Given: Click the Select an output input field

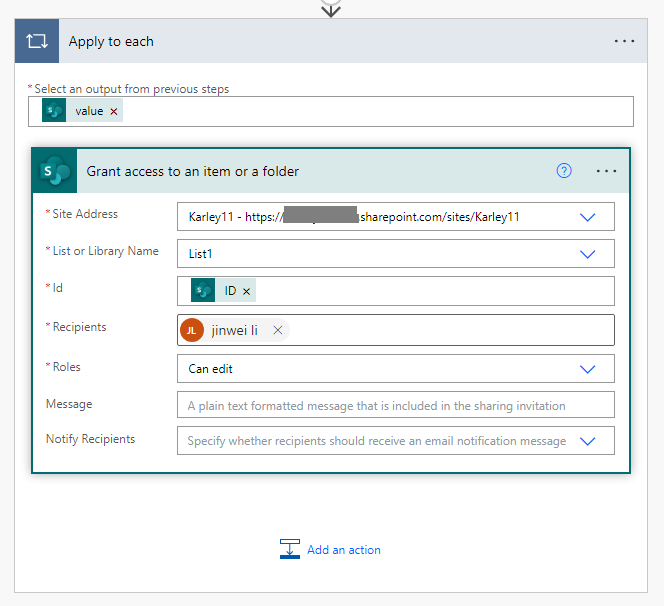Looking at the screenshot, I should 331,111.
